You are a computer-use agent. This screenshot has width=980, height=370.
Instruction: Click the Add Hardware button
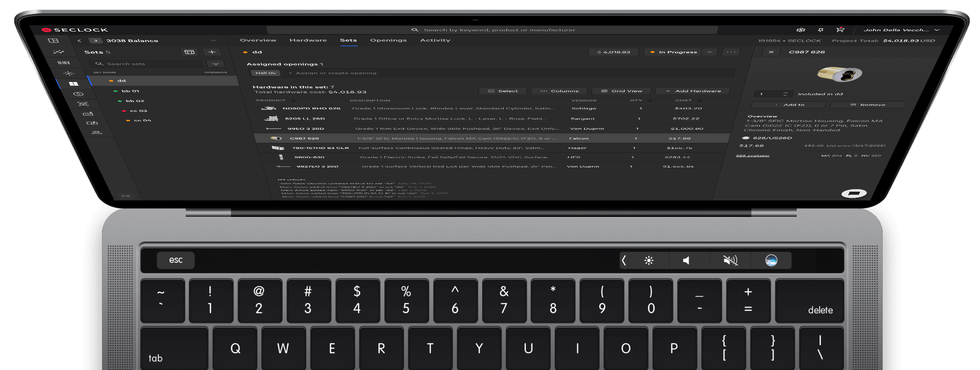693,91
